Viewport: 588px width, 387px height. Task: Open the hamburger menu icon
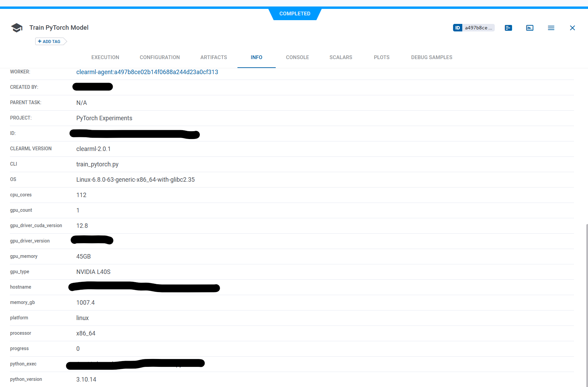tap(551, 28)
